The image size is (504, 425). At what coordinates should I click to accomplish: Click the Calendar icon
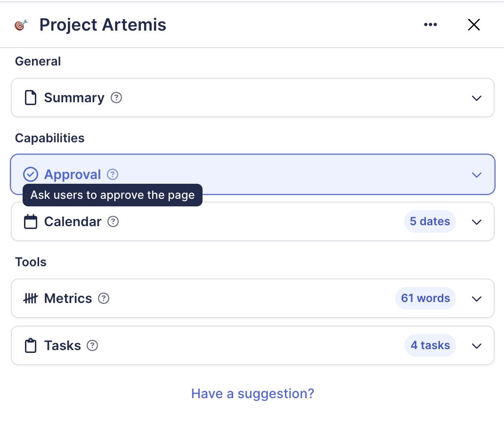click(x=31, y=221)
